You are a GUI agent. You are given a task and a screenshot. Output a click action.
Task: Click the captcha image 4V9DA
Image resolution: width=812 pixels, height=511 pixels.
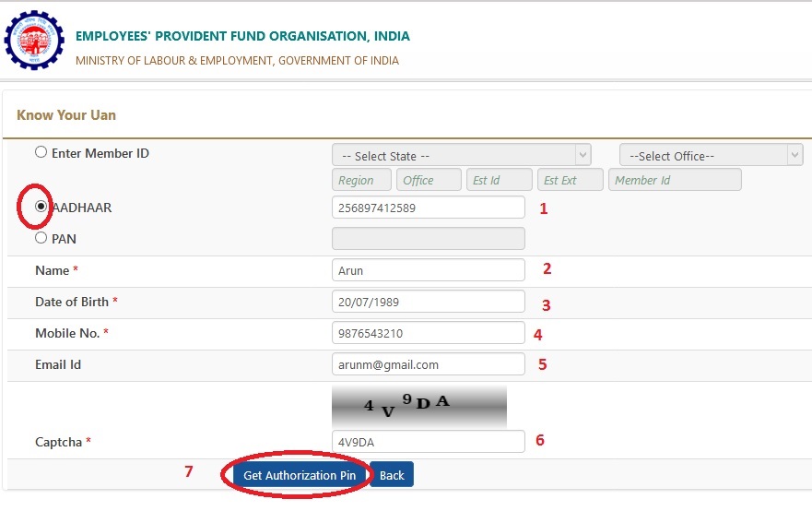coord(418,406)
